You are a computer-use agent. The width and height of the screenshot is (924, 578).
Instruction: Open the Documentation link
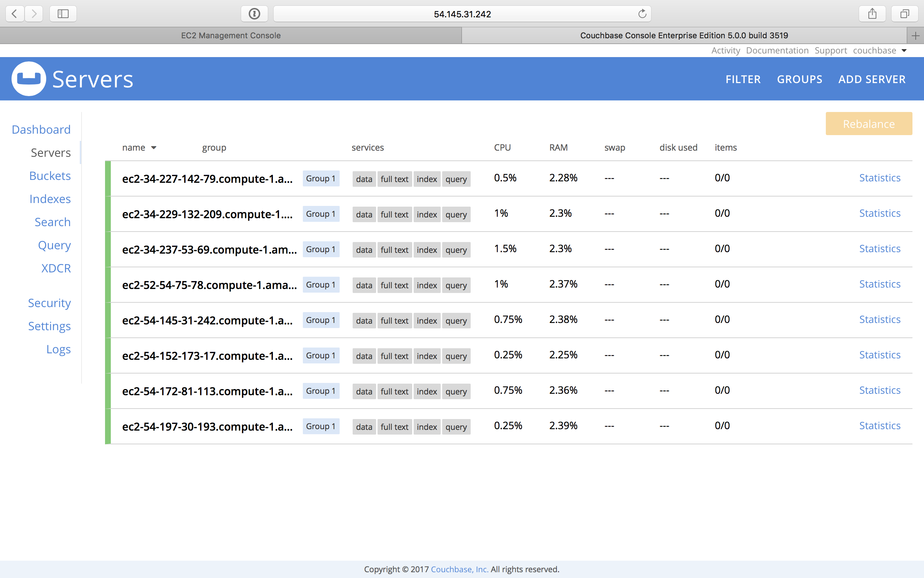click(777, 51)
